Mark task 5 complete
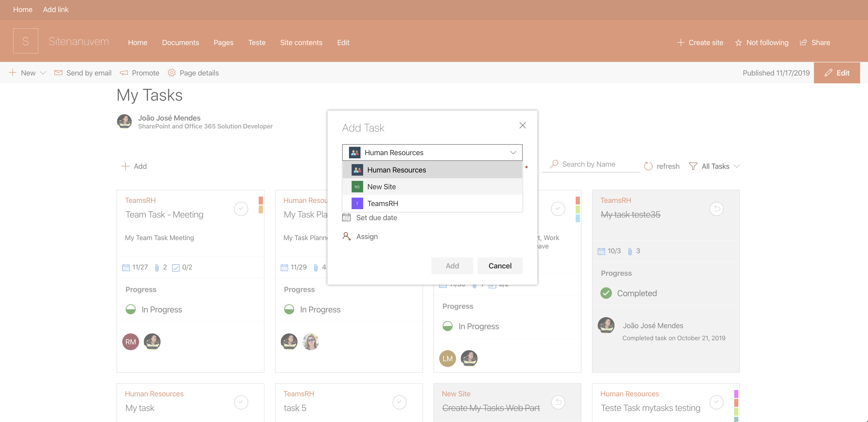The width and height of the screenshot is (868, 422). [400, 402]
